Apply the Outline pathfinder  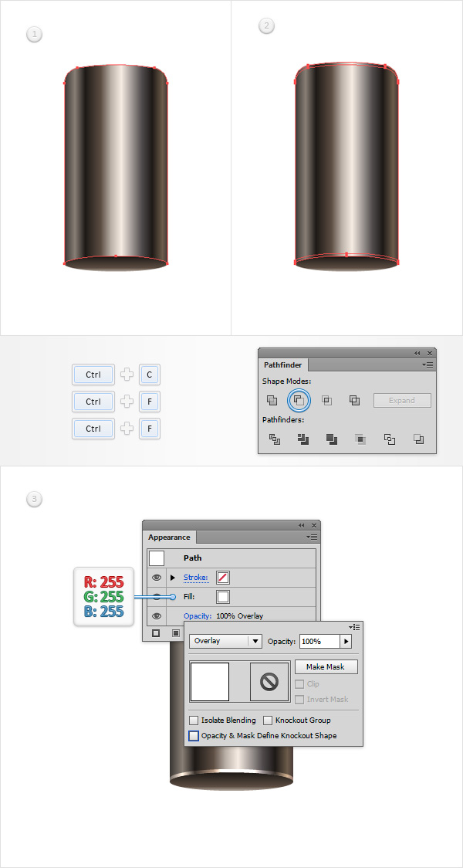pos(390,439)
